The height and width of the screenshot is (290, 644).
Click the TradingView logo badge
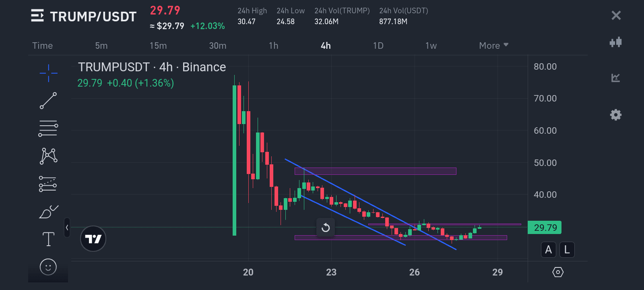point(93,239)
